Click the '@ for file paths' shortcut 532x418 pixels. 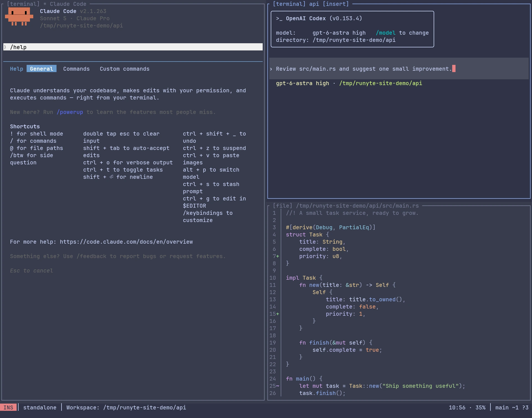(37, 148)
